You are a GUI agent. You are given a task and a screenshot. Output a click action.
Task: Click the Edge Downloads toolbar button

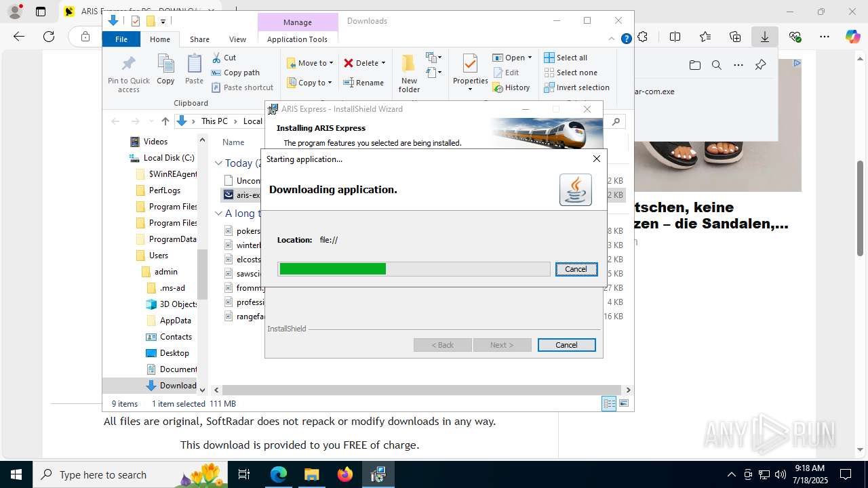coord(765,37)
